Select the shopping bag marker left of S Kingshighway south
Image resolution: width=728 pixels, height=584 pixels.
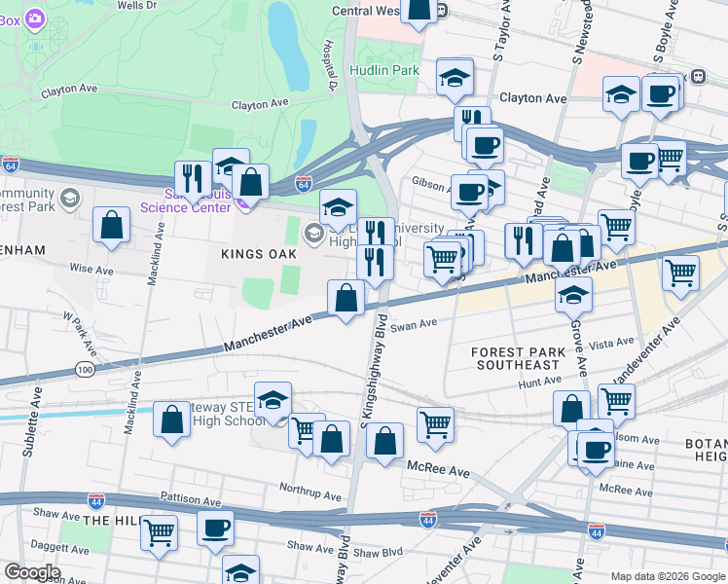pyautogui.click(x=331, y=442)
